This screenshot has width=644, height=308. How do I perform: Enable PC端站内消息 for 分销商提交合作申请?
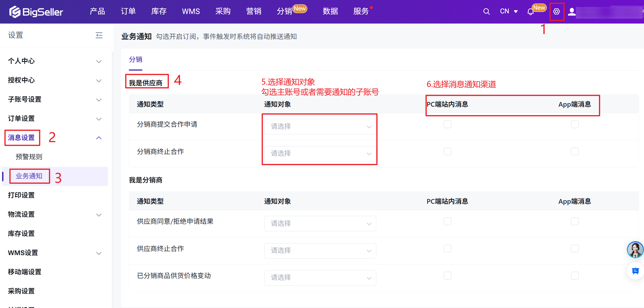pyautogui.click(x=447, y=124)
